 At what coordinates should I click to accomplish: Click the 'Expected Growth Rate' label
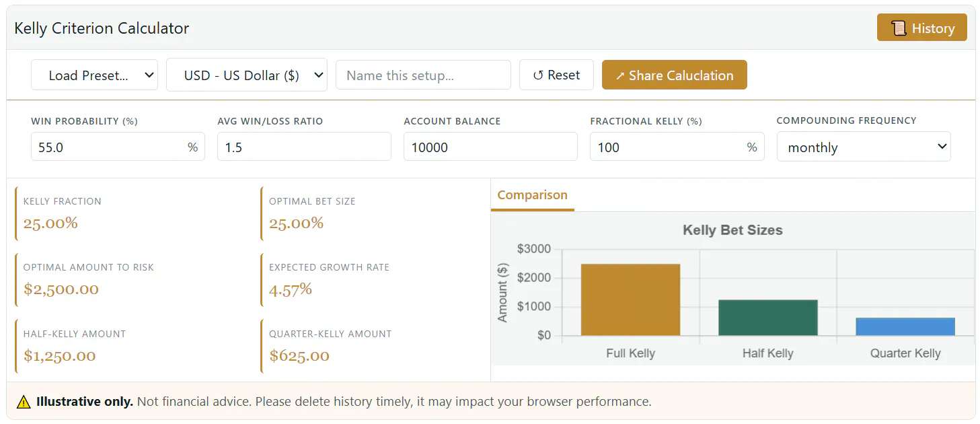(329, 267)
